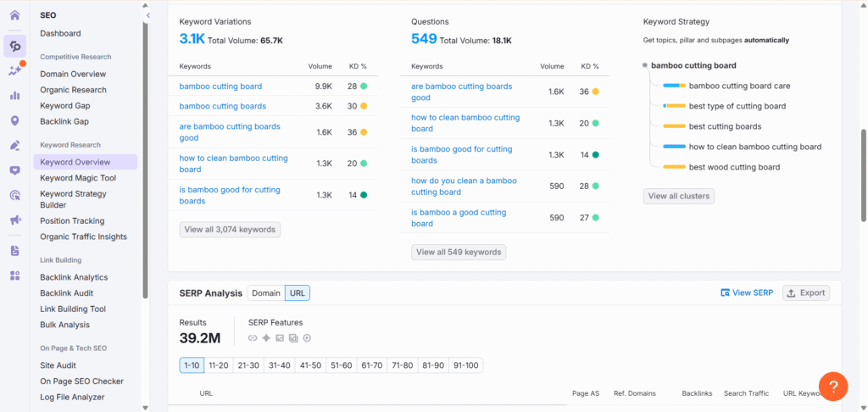Select 'best cutting boards' cluster
Viewport: 868px width, 412px height.
pyautogui.click(x=726, y=126)
